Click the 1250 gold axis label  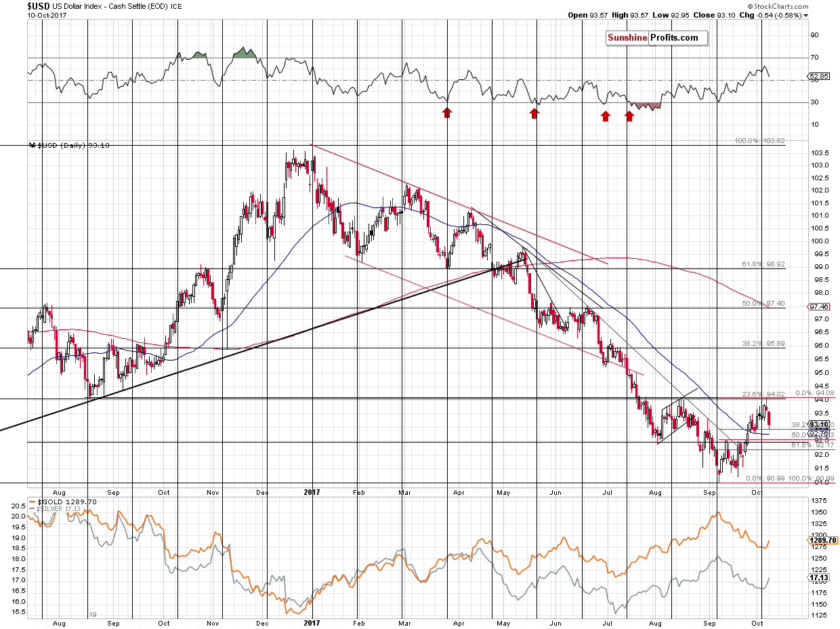pyautogui.click(x=818, y=558)
